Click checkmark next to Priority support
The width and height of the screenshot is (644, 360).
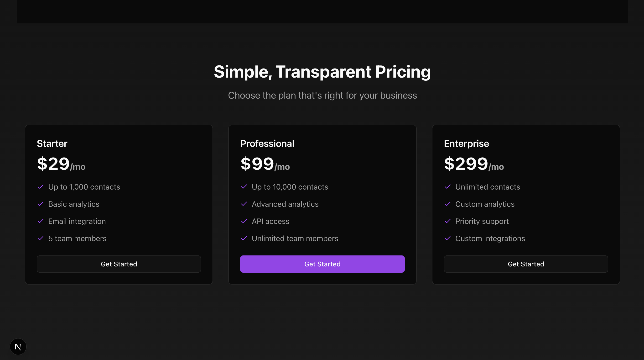448,221
